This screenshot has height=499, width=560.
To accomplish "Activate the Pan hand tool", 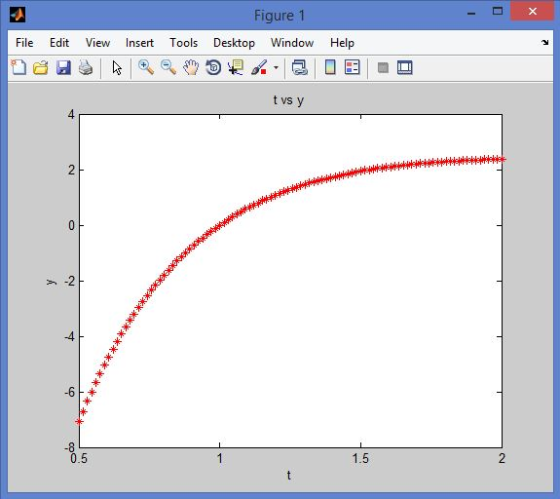I will tap(191, 67).
